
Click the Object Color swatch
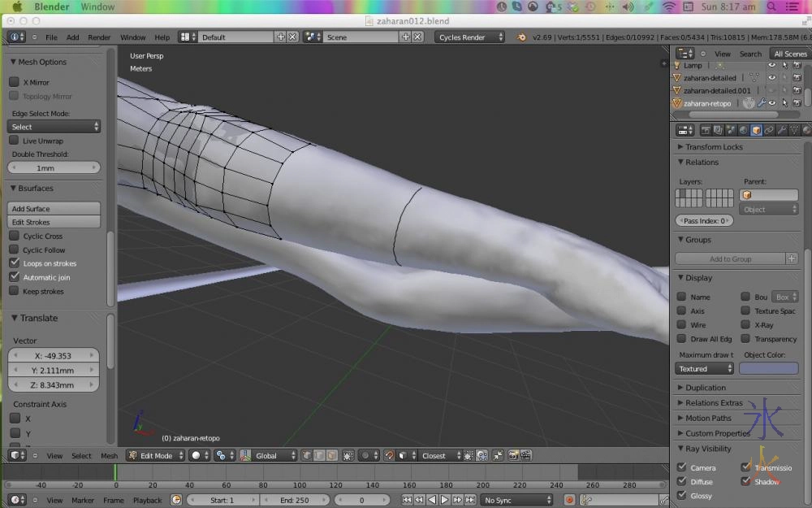(x=768, y=369)
